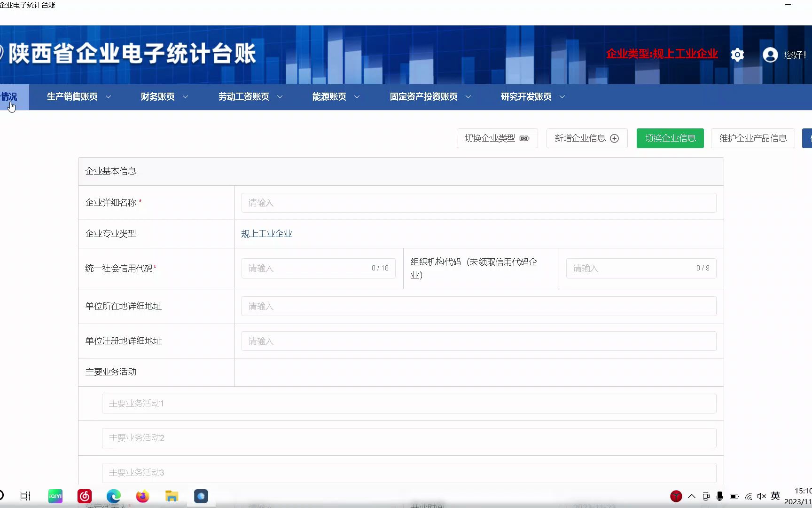Launch iQIYI from the taskbar

(55, 496)
